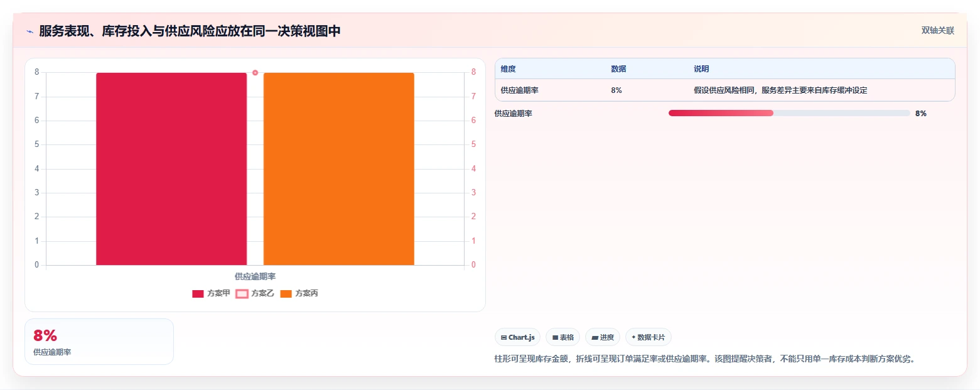Screen dimensions: 980x390
Task: Click the 8% value beside progress bar
Action: tap(921, 114)
